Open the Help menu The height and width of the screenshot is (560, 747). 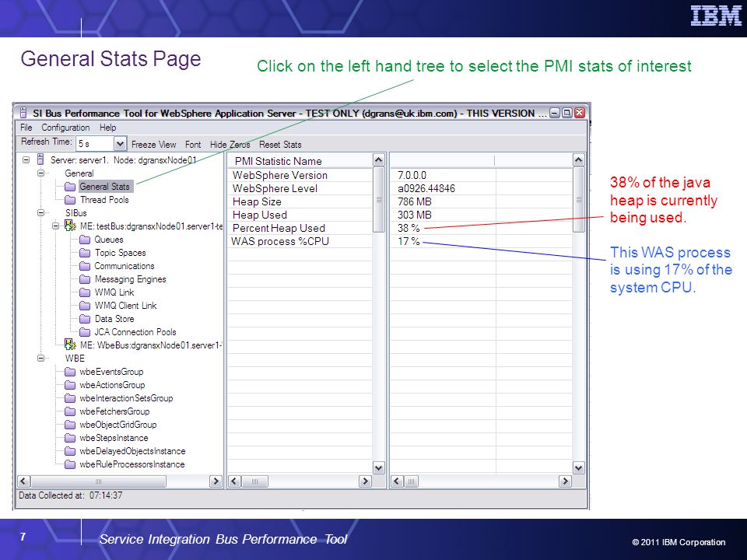tap(107, 128)
